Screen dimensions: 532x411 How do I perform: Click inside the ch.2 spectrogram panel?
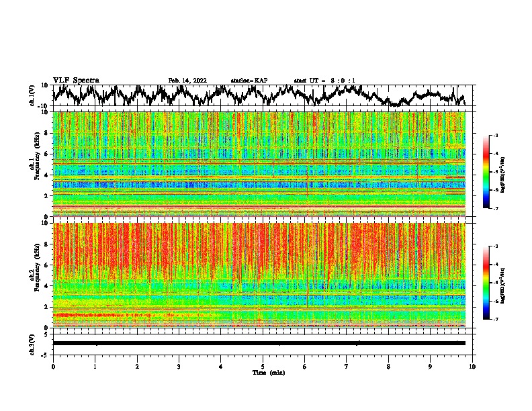coord(259,275)
